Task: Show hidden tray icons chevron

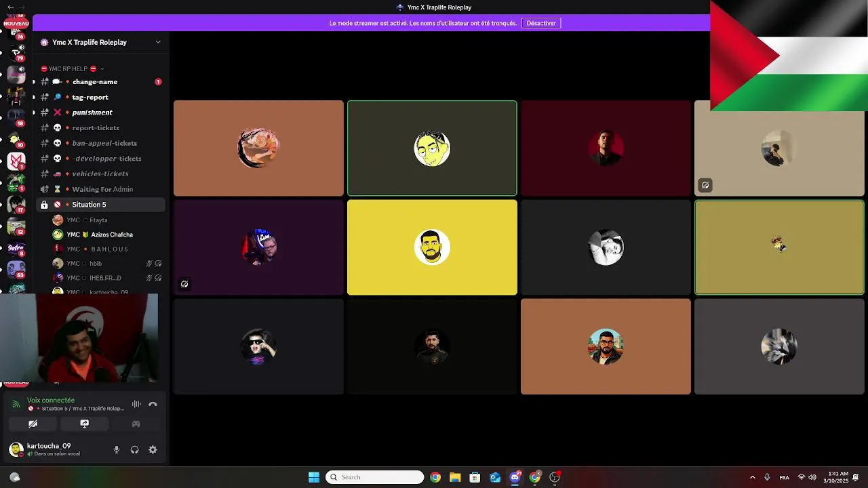Action: pyautogui.click(x=752, y=477)
